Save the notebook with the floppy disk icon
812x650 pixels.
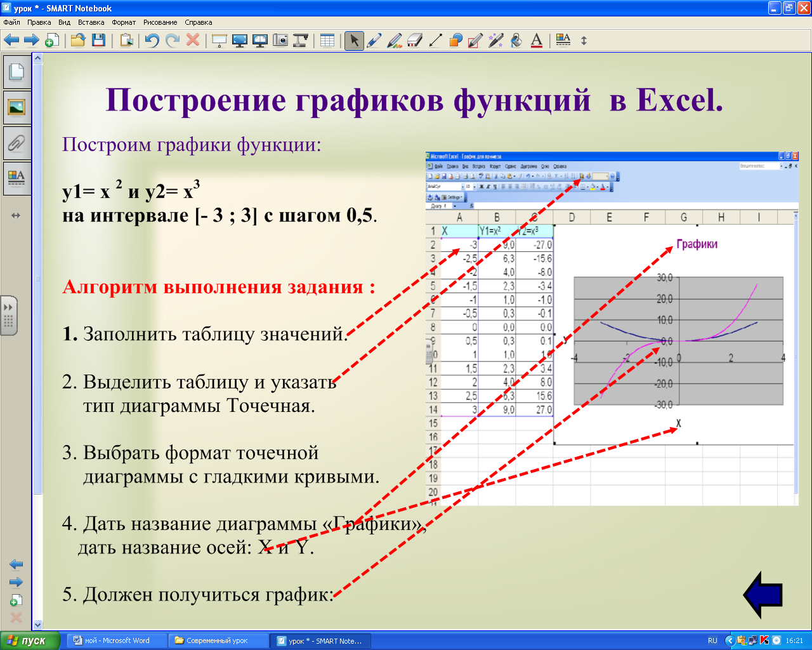(x=98, y=41)
